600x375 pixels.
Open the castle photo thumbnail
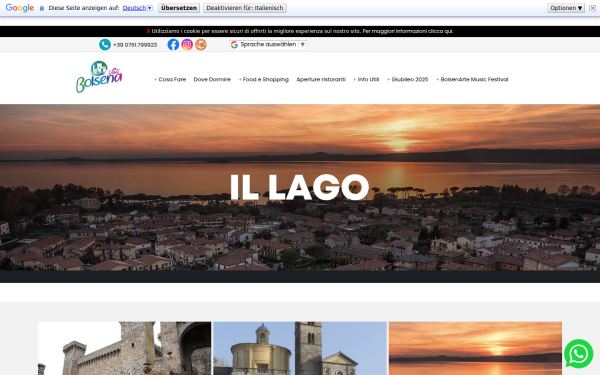tap(124, 348)
